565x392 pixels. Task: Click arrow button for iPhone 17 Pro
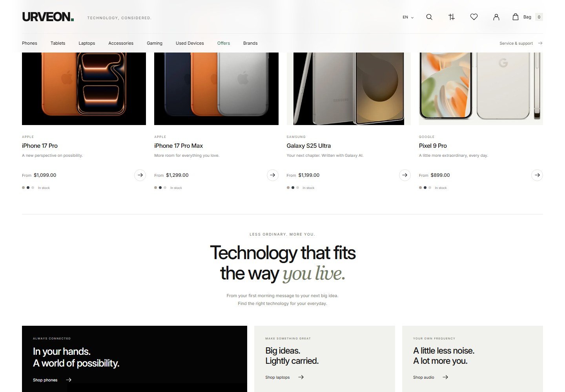[140, 175]
